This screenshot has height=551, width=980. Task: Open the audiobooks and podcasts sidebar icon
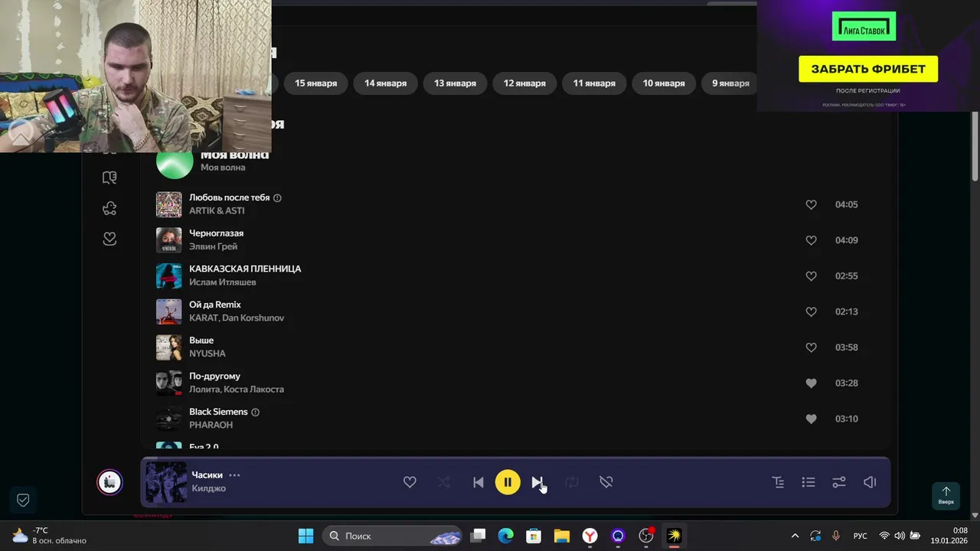tap(109, 178)
